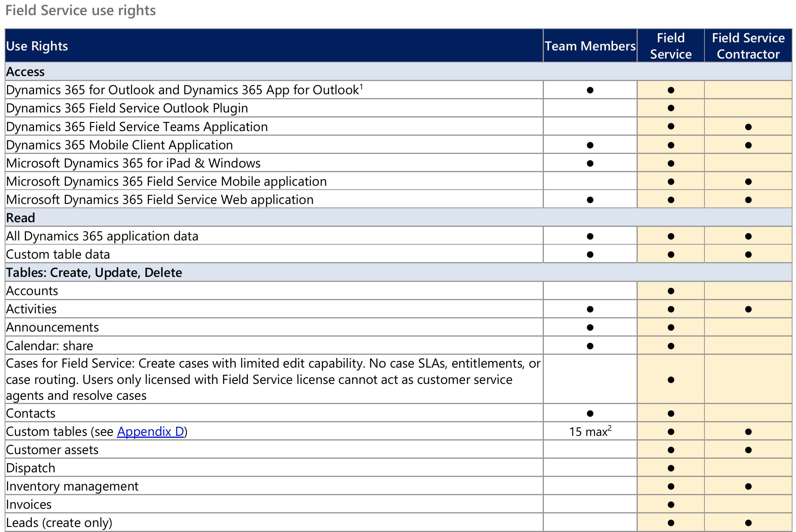The image size is (796, 532).
Task: Click the Field Service use rights heading
Action: click(x=81, y=10)
